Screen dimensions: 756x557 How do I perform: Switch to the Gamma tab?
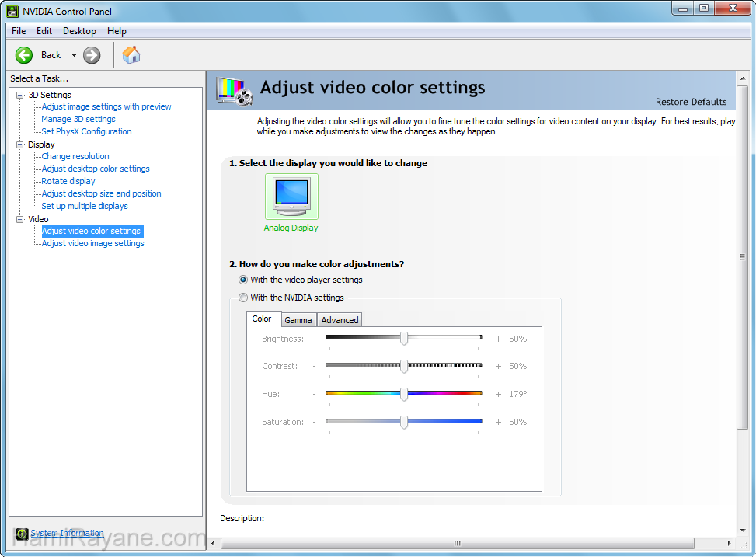coord(298,320)
